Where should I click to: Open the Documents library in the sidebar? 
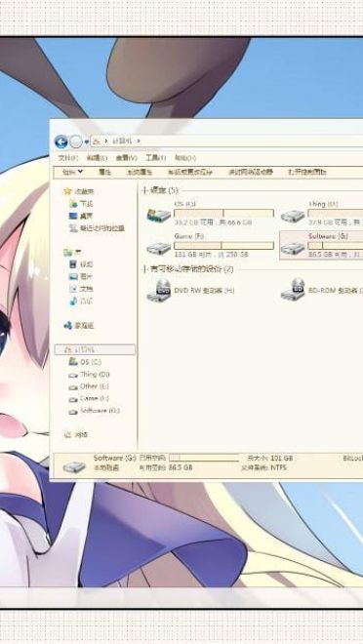pos(81,289)
